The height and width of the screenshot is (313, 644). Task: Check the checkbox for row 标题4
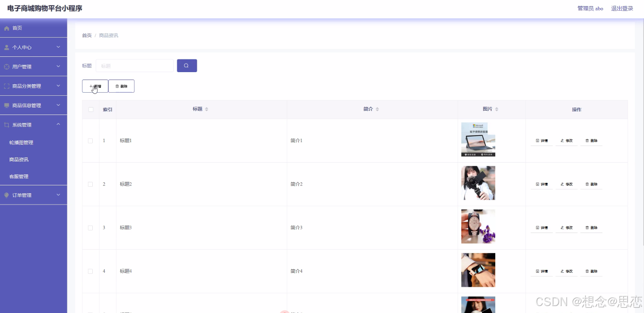tap(91, 271)
